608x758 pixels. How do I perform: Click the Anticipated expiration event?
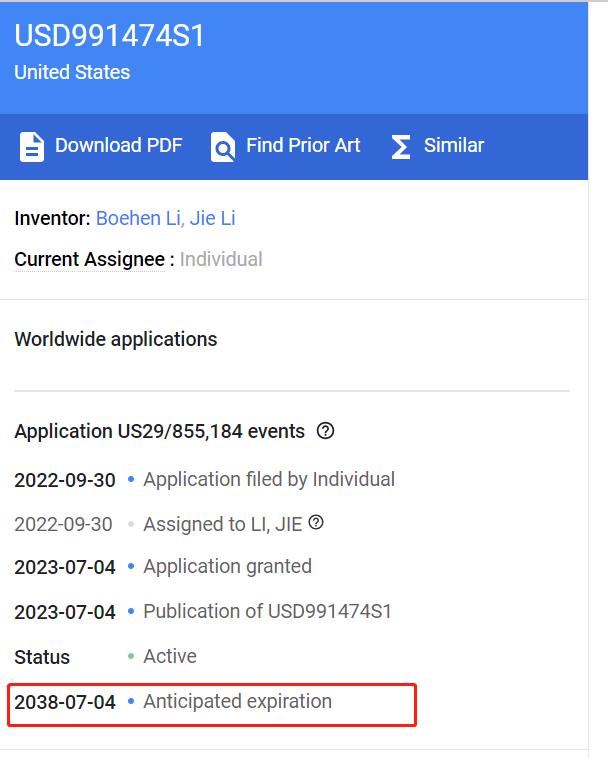238,701
